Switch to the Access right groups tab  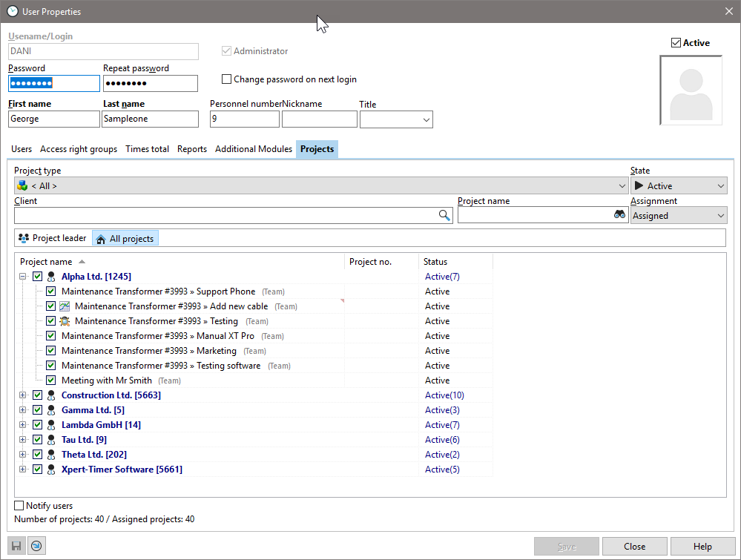pyautogui.click(x=79, y=149)
